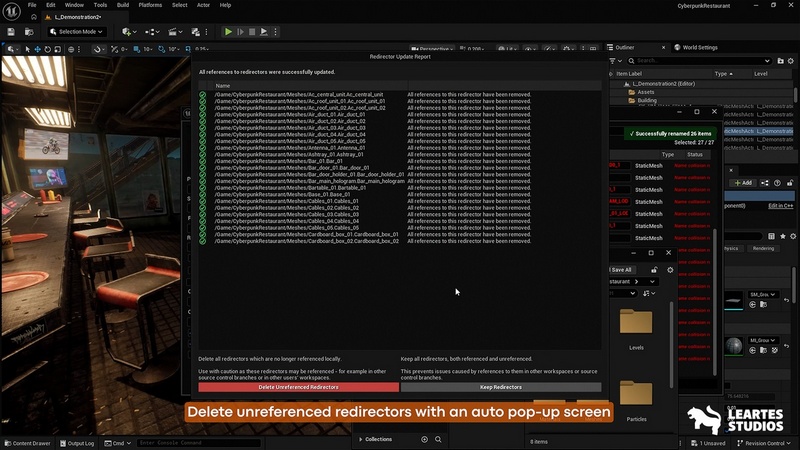Viewport: 800px width, 450px height.
Task: Click the Collections search magnifier icon
Action: 438,439
